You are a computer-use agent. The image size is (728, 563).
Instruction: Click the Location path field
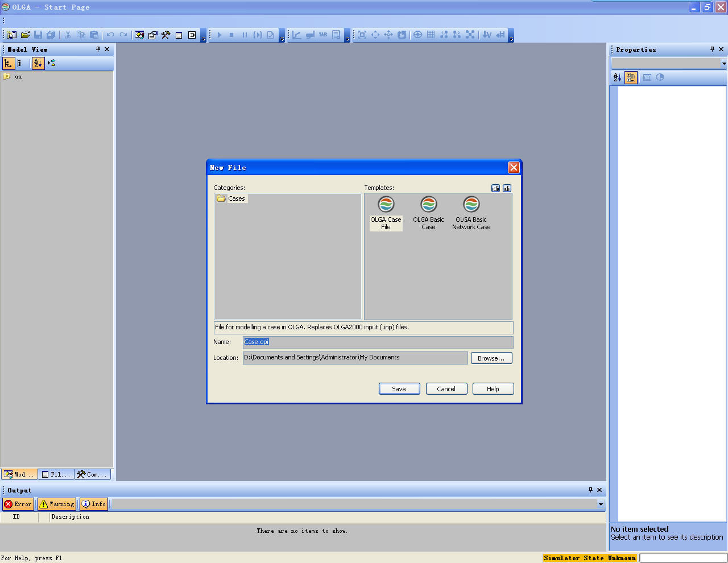click(x=355, y=358)
